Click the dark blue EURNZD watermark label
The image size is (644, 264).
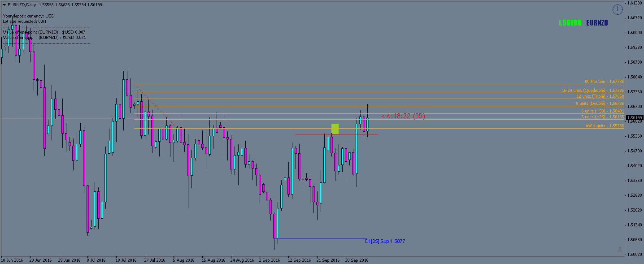pyautogui.click(x=596, y=23)
